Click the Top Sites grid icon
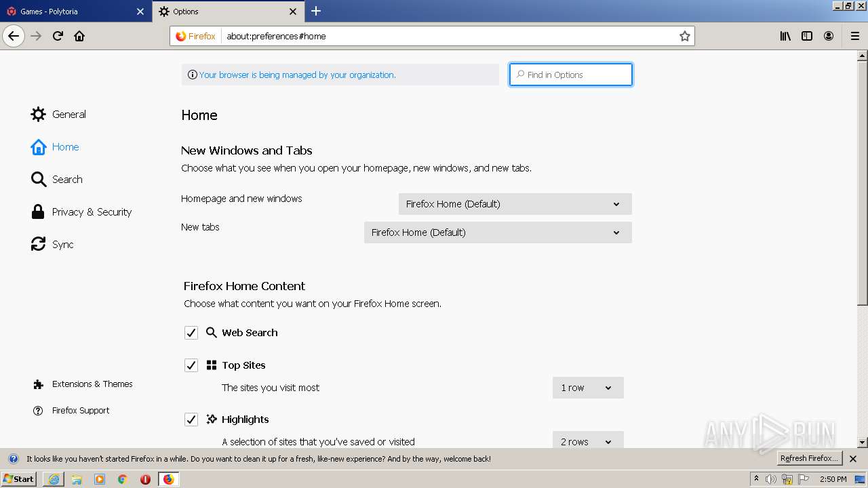868x488 pixels. tap(212, 365)
